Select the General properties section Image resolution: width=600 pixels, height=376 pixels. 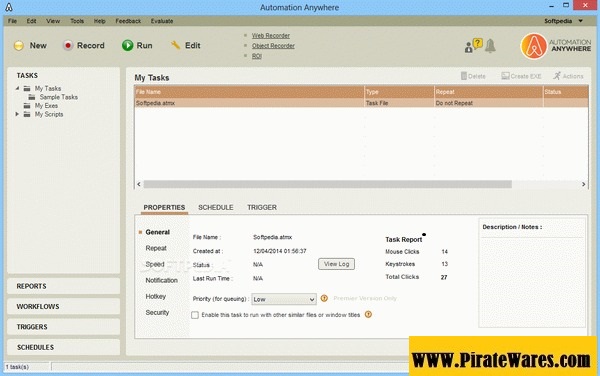pyautogui.click(x=157, y=232)
